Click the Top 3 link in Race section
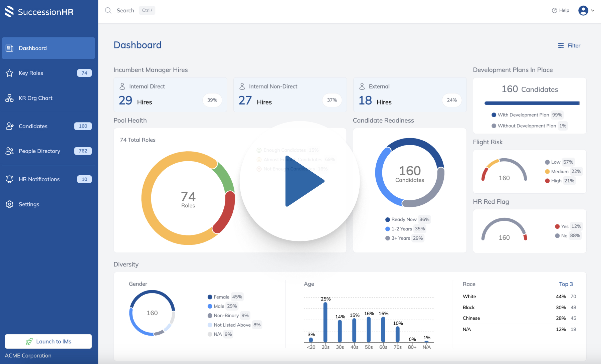 pos(566,284)
